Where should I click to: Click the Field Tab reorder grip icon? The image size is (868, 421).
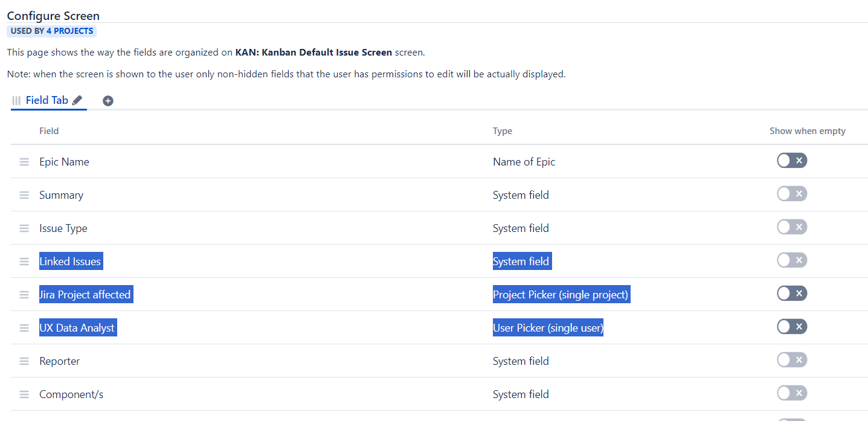pyautogui.click(x=16, y=101)
